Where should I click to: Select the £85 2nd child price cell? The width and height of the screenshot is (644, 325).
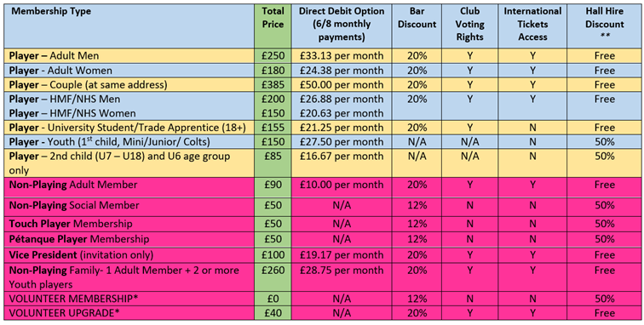pos(273,163)
